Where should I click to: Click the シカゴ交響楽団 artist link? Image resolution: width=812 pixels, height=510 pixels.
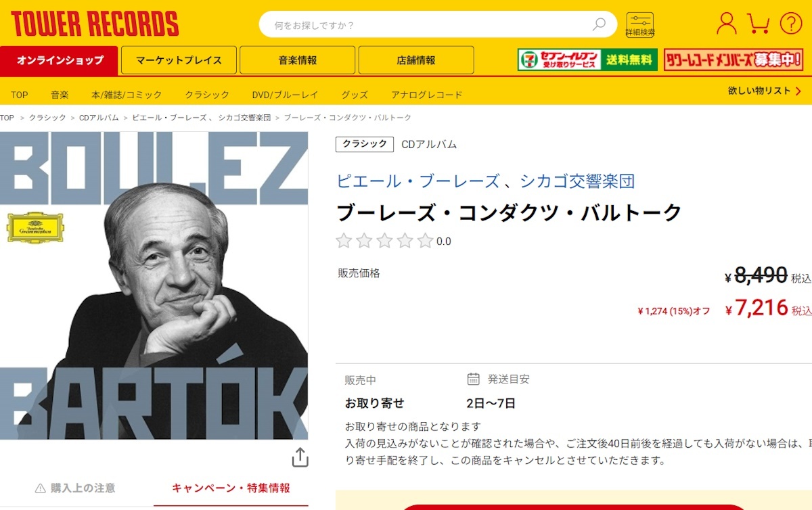pos(577,181)
